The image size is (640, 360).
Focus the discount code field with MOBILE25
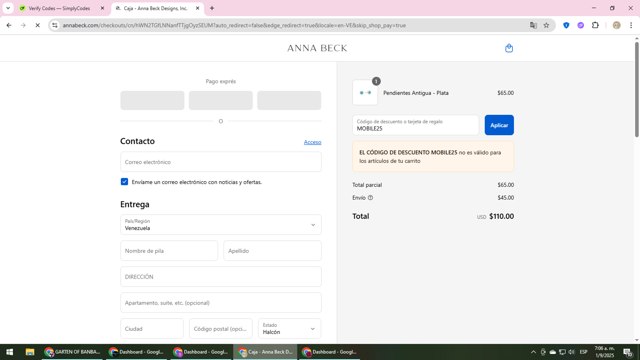pyautogui.click(x=416, y=125)
